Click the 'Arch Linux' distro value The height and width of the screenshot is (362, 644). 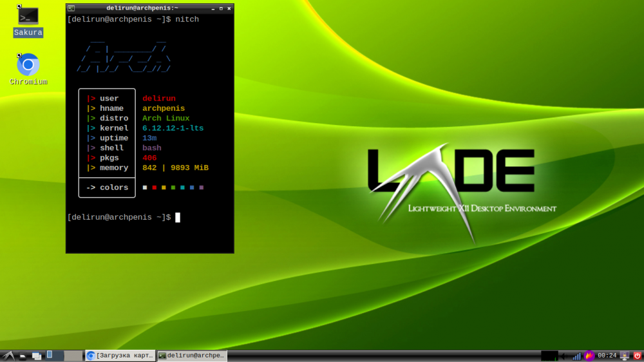166,119
